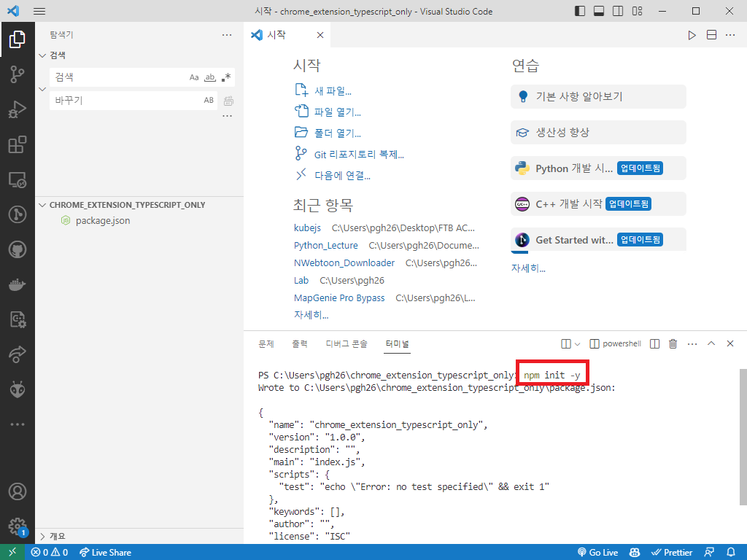Switch to 출력 panel tab
747x560 pixels.
pyautogui.click(x=300, y=344)
